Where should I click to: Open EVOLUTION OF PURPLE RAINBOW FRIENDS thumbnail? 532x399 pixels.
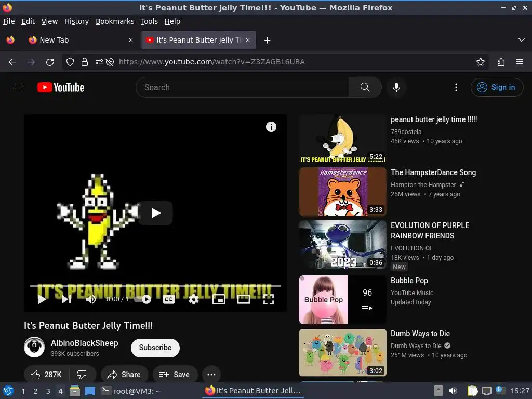pyautogui.click(x=343, y=245)
